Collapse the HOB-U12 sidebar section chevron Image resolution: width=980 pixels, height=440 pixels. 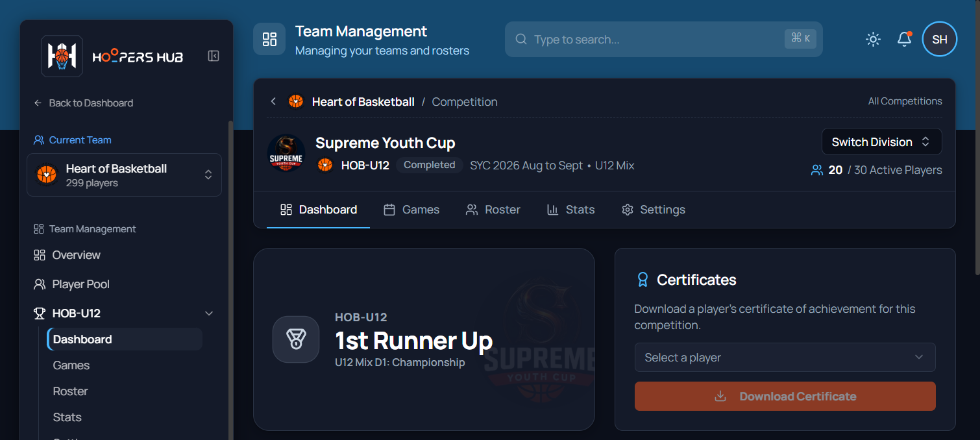pyautogui.click(x=209, y=313)
